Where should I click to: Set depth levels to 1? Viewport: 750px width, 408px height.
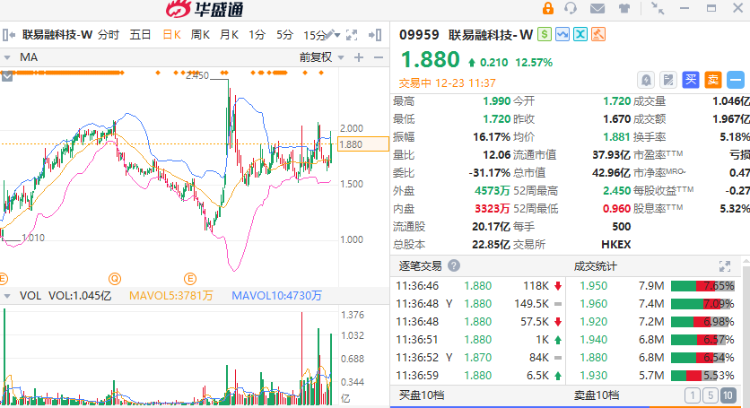692,395
